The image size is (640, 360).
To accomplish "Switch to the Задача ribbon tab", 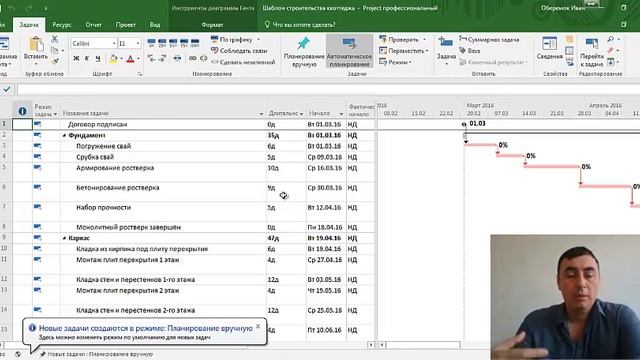I will (x=29, y=24).
